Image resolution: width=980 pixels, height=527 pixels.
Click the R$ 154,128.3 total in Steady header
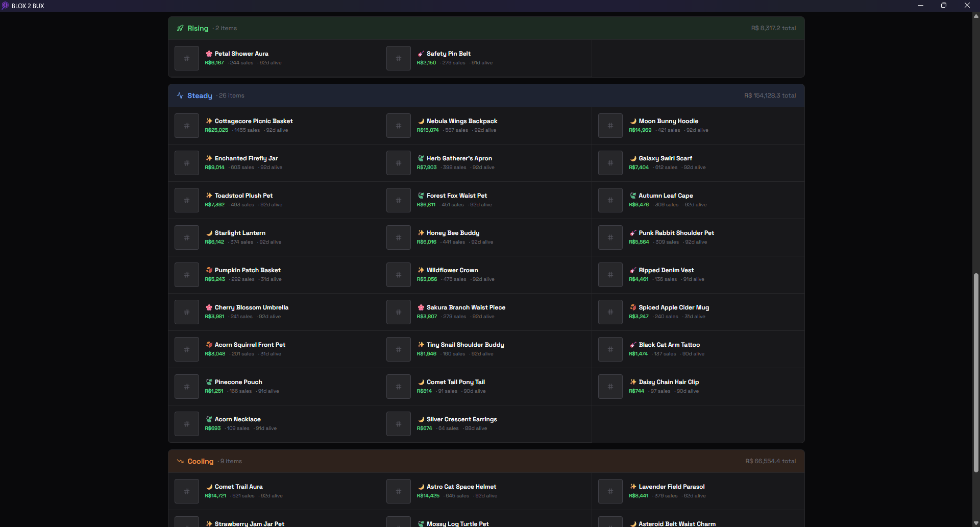tap(770, 95)
